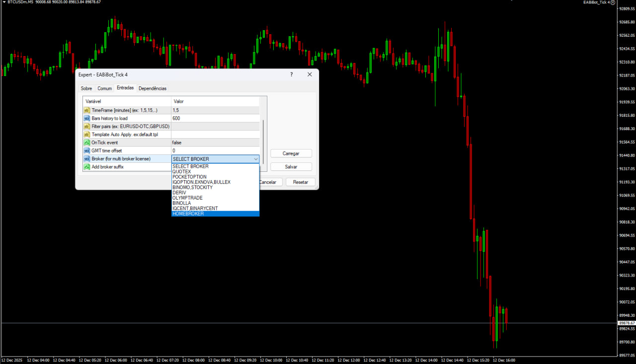Click the icon beside Bars history to load
The width and height of the screenshot is (636, 364).
(86, 118)
